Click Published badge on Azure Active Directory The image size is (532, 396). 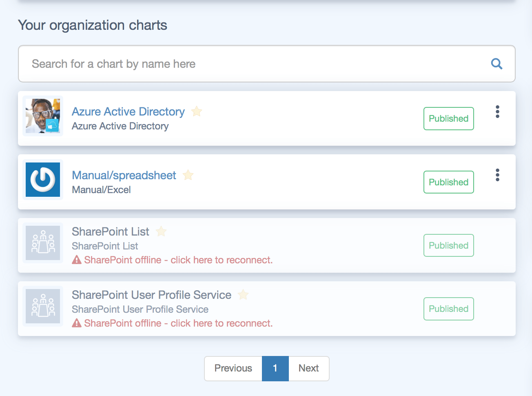click(x=448, y=118)
